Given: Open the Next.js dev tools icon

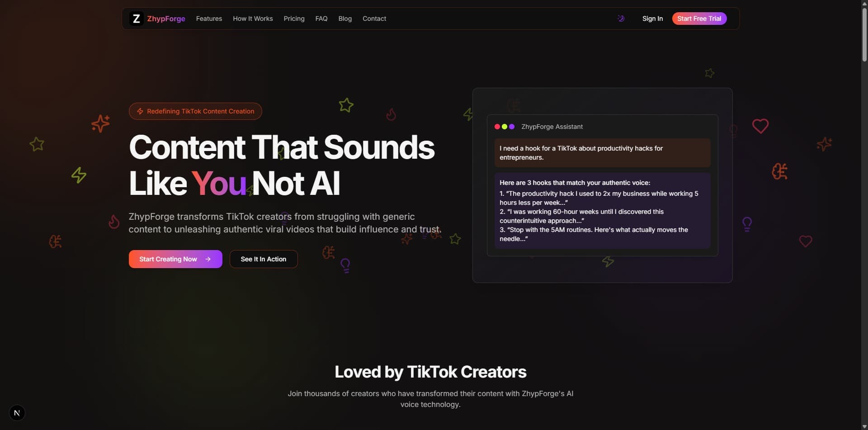Looking at the screenshot, I should (17, 412).
